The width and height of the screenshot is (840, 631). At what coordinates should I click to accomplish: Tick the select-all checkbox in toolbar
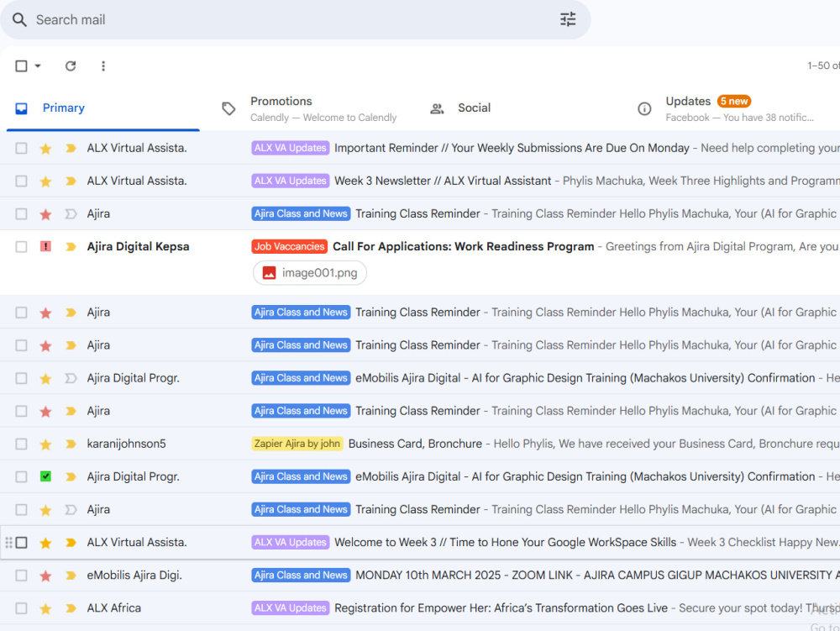22,66
